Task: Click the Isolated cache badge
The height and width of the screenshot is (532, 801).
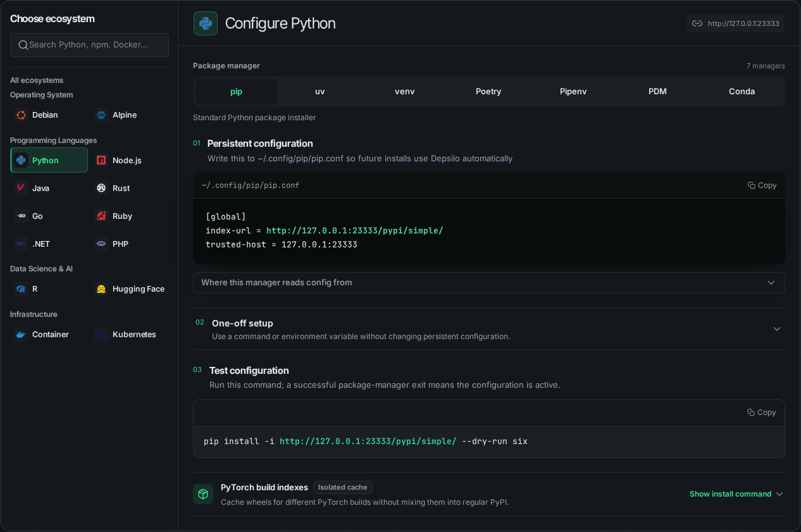Action: coord(343,487)
